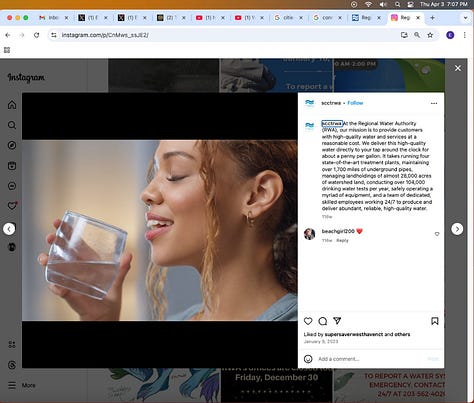Click the date and time 'Thu Apr 3'
The image size is (474, 403).
(444, 4)
